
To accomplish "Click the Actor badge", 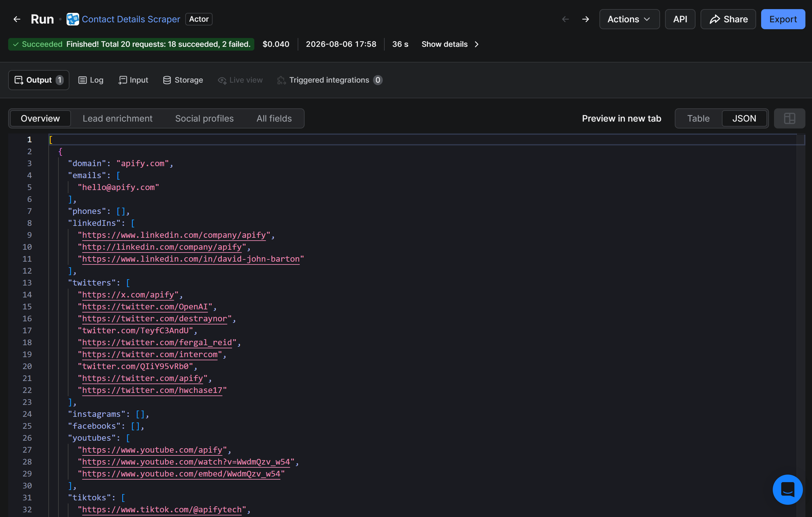I will point(199,19).
